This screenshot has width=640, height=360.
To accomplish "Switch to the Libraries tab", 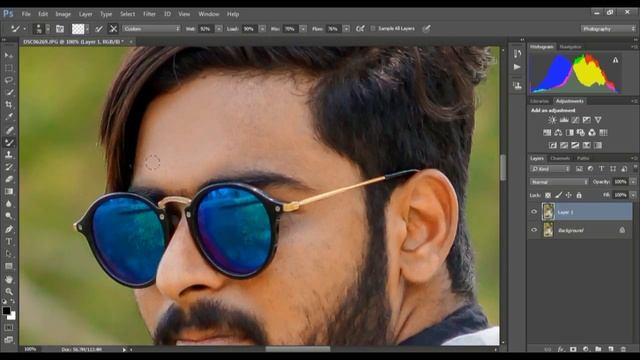I will [539, 101].
